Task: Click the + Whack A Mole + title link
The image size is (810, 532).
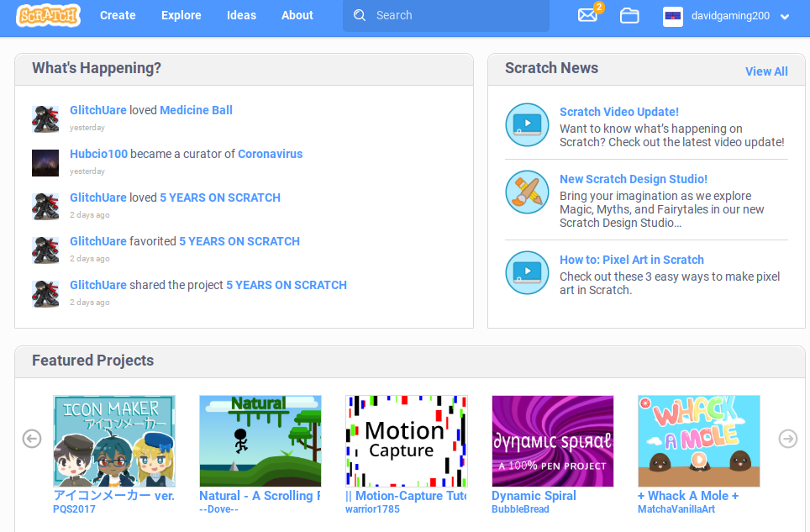Action: pyautogui.click(x=688, y=496)
